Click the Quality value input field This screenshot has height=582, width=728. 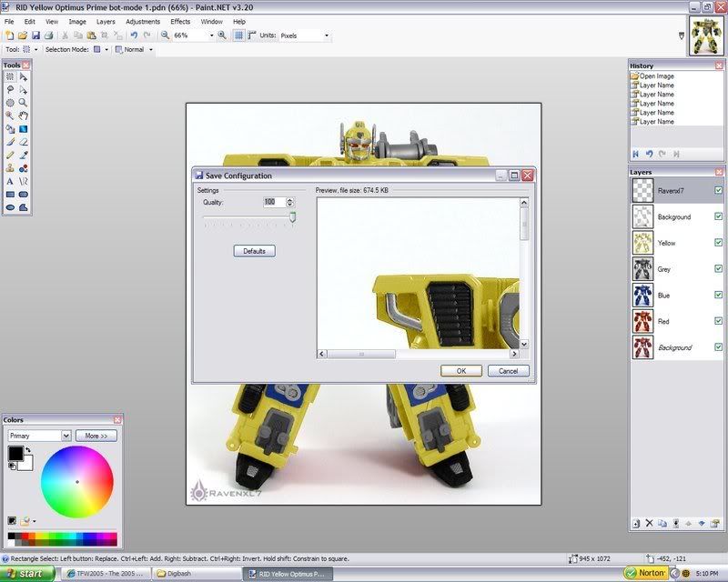(274, 202)
